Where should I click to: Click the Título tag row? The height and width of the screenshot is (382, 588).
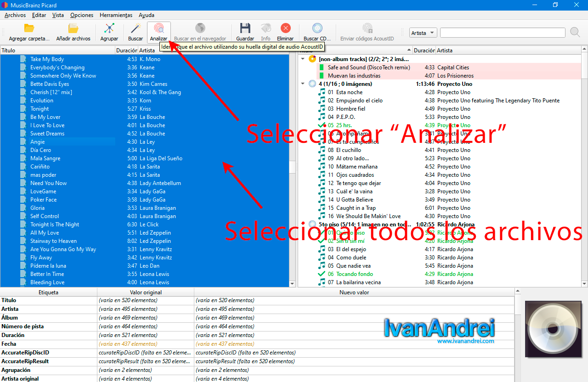[x=257, y=300]
